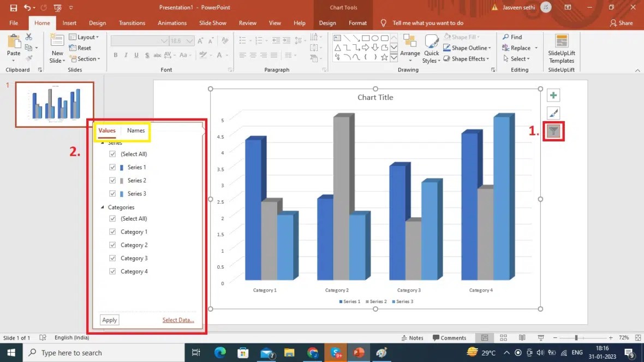Collapse the Categories tree section
This screenshot has width=644, height=362.
coord(102,207)
